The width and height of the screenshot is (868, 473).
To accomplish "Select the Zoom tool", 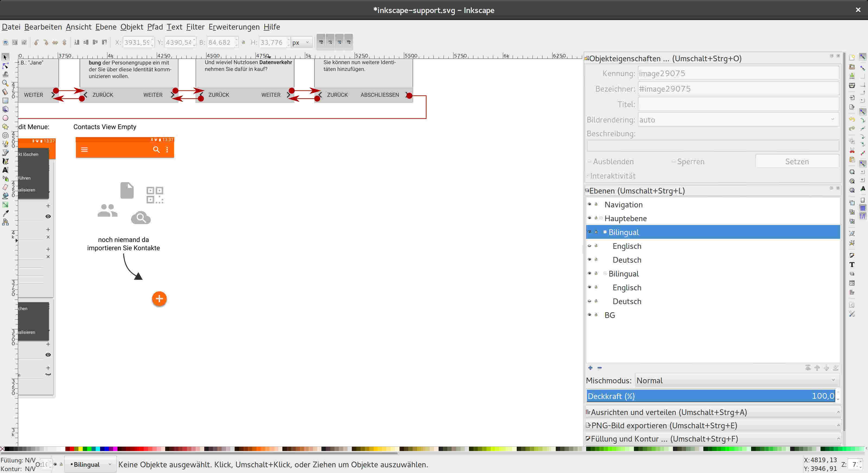I will click(5, 83).
